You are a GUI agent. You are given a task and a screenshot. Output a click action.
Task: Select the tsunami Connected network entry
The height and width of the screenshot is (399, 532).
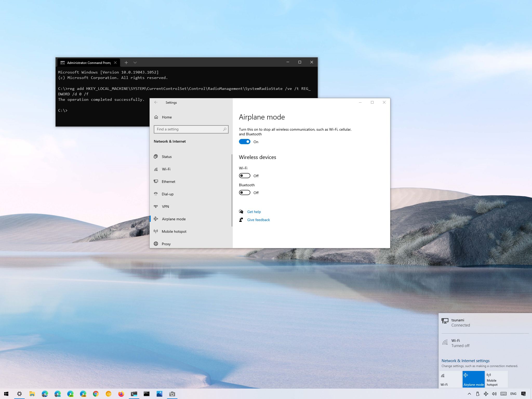coord(485,323)
